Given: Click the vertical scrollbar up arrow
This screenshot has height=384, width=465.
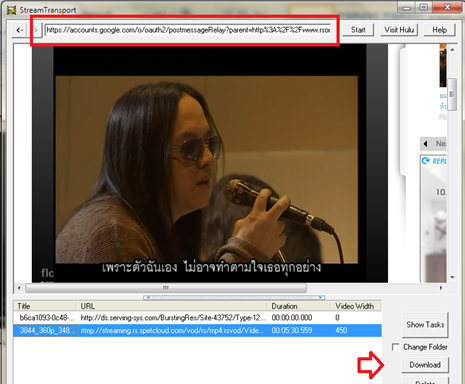Looking at the screenshot, I should (452, 50).
